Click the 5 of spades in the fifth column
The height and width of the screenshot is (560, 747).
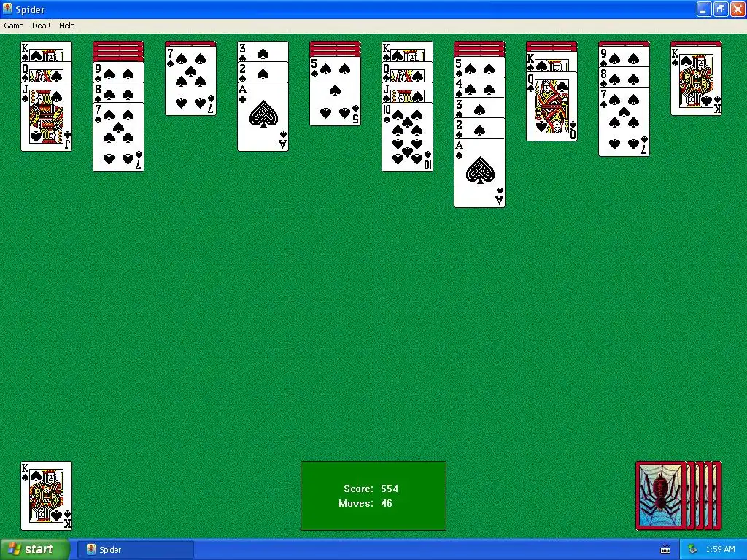click(335, 91)
